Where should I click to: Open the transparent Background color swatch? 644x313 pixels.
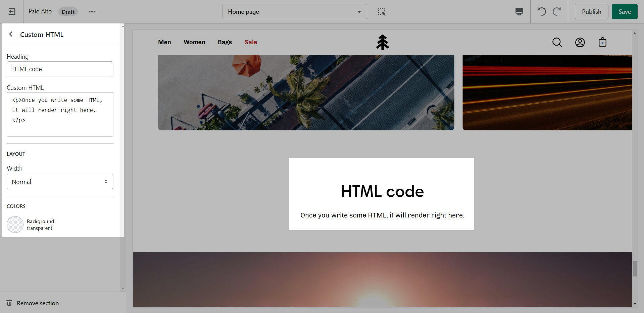click(15, 225)
